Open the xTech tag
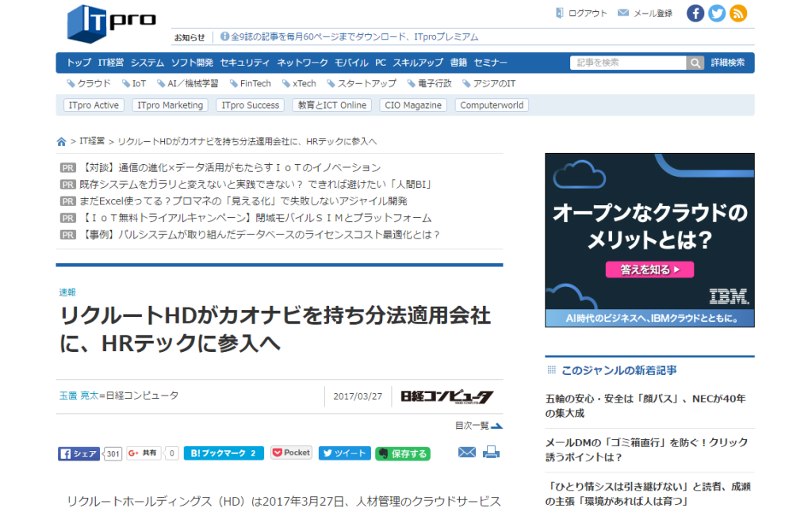 pyautogui.click(x=299, y=83)
